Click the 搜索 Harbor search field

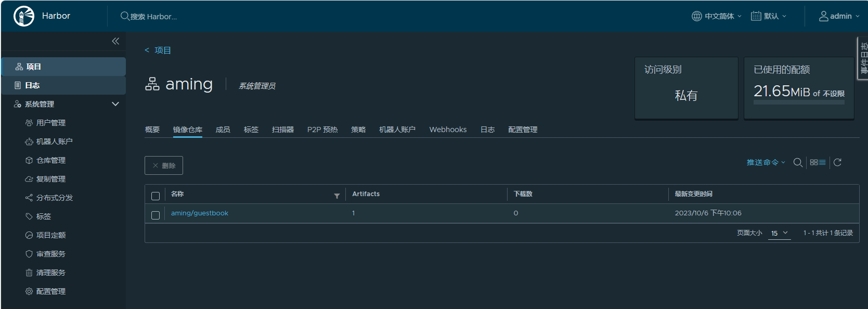pos(153,17)
